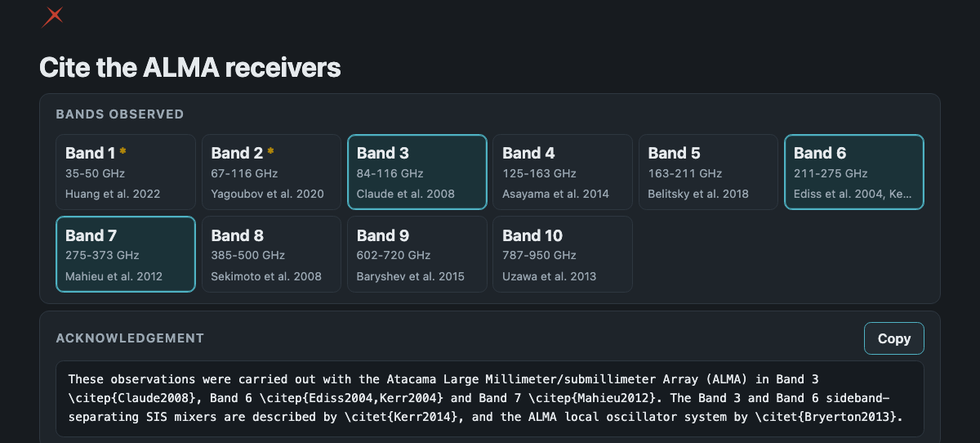Click the '84-116 GHz' frequency text
This screenshot has width=980, height=443.
pos(390,173)
